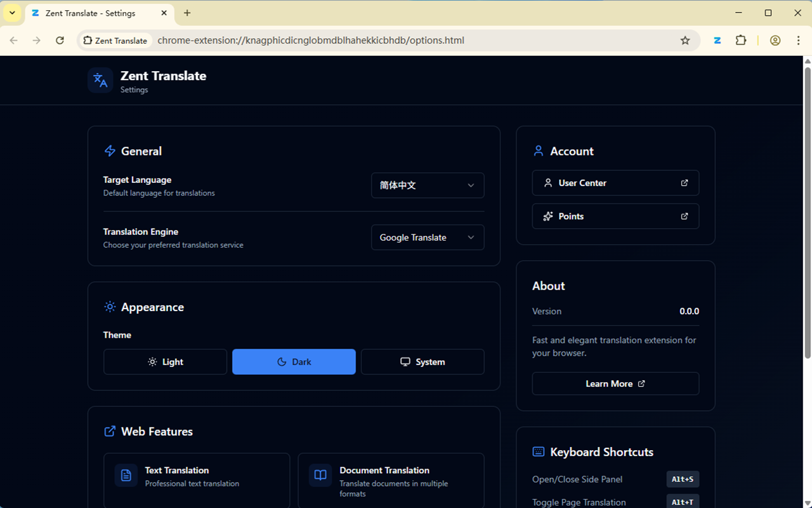Select the Text Translation feature icon
The image size is (812, 508).
125,475
